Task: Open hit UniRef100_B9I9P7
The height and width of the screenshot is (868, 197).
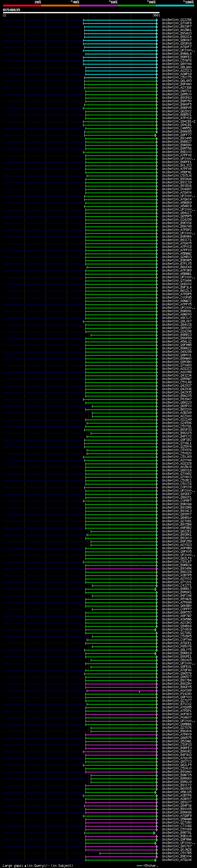Action: tap(176, 26)
